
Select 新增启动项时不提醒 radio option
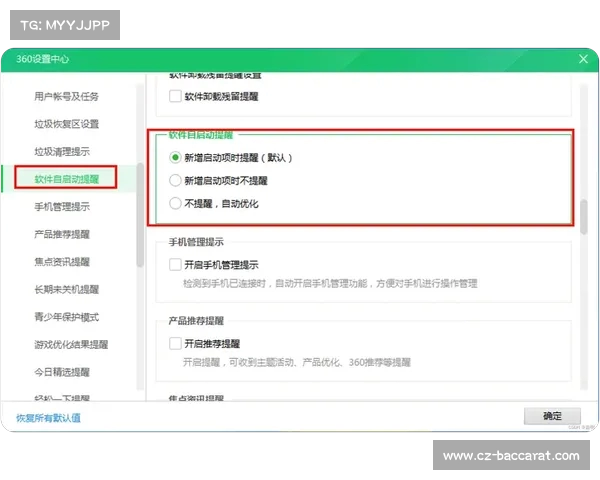coord(175,180)
